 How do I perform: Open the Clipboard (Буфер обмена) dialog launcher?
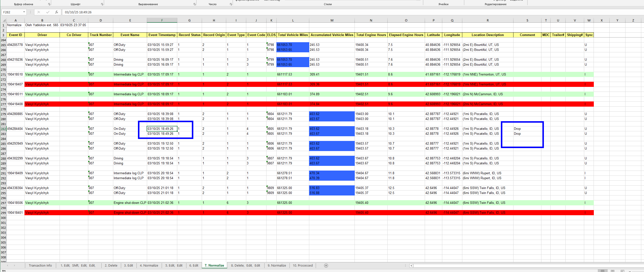click(x=49, y=4)
